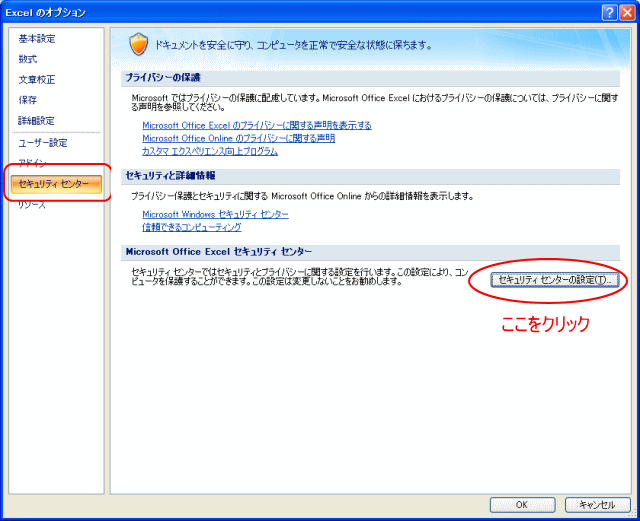Click the Microsoft Office Excel セキュリティ センター heading
Image resolution: width=640 pixels, height=521 pixels.
[219, 252]
